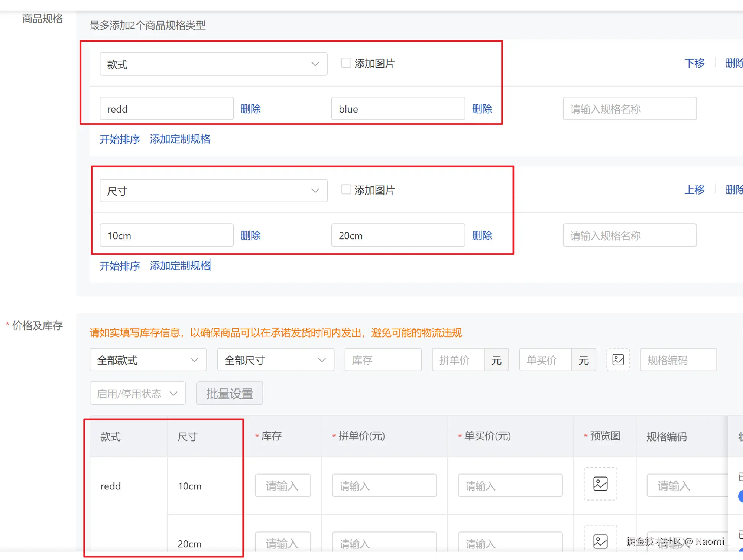Check 添加图片 checkbox for 尺寸 spec

(x=346, y=189)
